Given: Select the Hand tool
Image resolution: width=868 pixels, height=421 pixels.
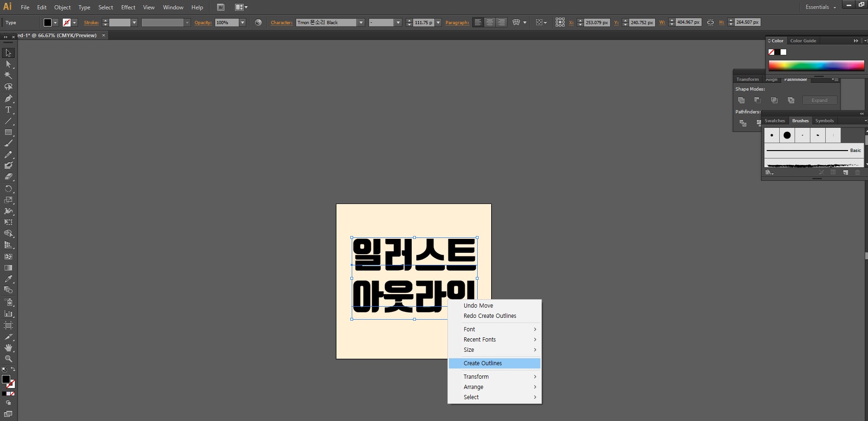Looking at the screenshot, I should 8,348.
